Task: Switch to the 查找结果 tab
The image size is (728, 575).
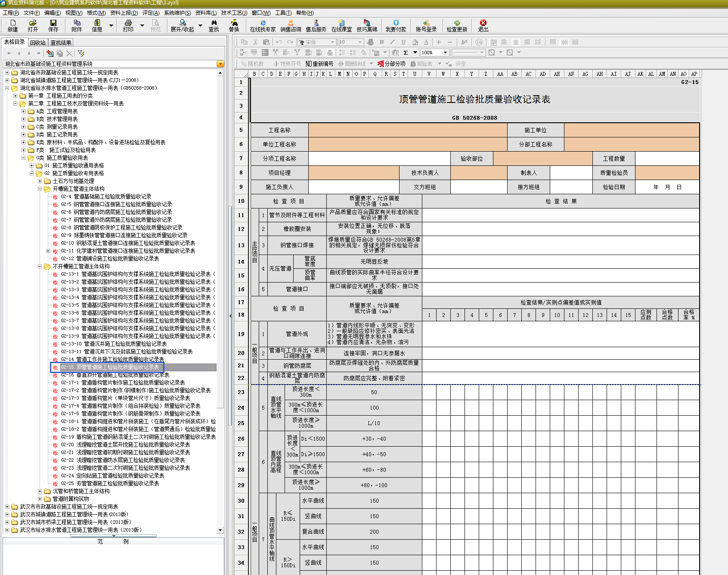Action: click(x=61, y=43)
